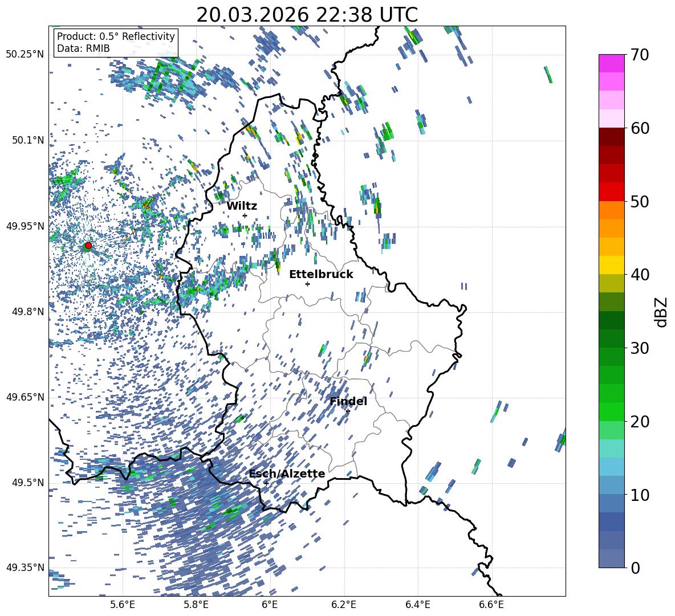The width and height of the screenshot is (675, 616).
Task: Click the Esch/Alzette station cross marker
Action: tap(266, 483)
